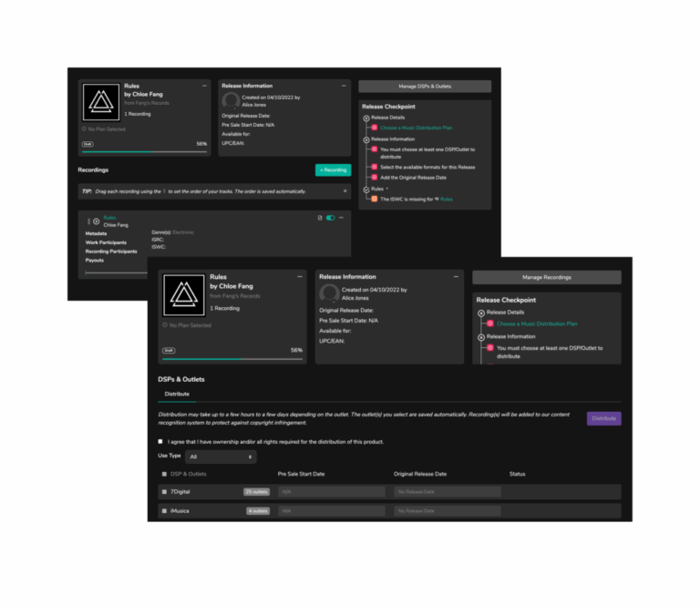The image size is (700, 606).
Task: Click the user avatar in the DSPs & Outlets window's Release Information
Action: coord(329,293)
